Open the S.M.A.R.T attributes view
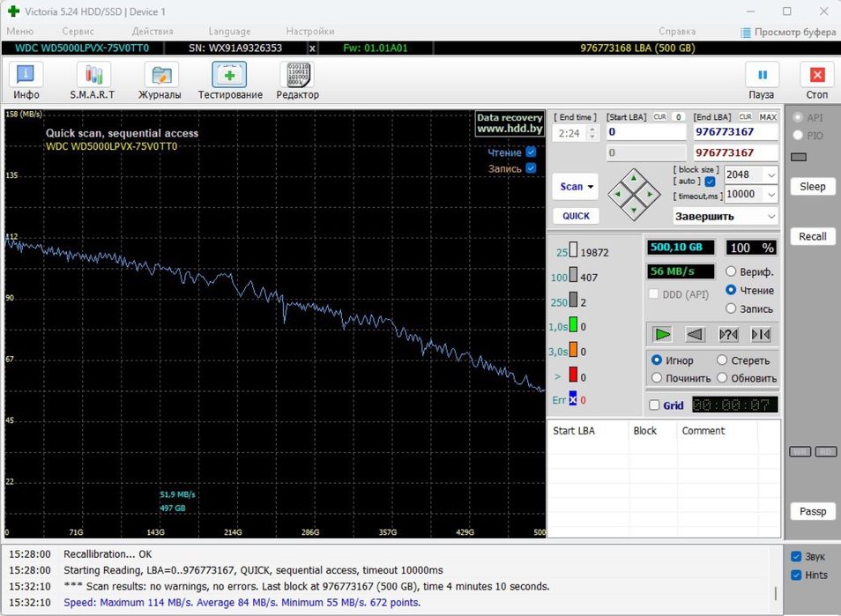 point(93,80)
